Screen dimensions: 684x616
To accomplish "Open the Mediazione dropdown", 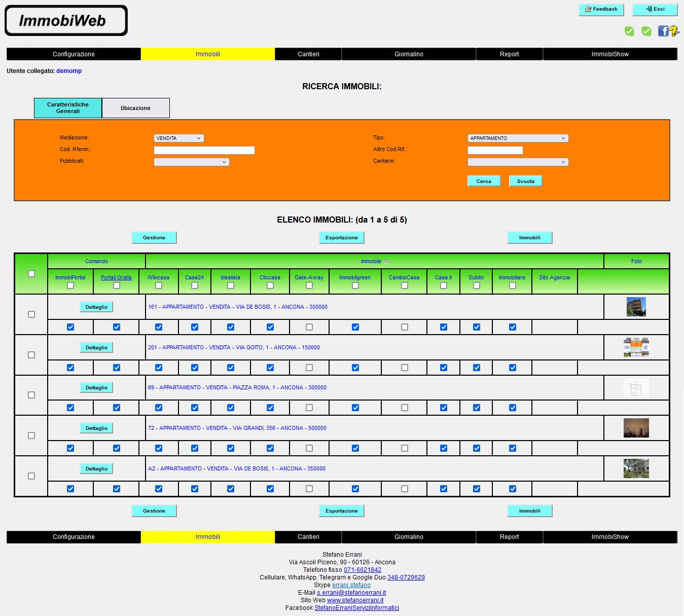I will pos(178,137).
